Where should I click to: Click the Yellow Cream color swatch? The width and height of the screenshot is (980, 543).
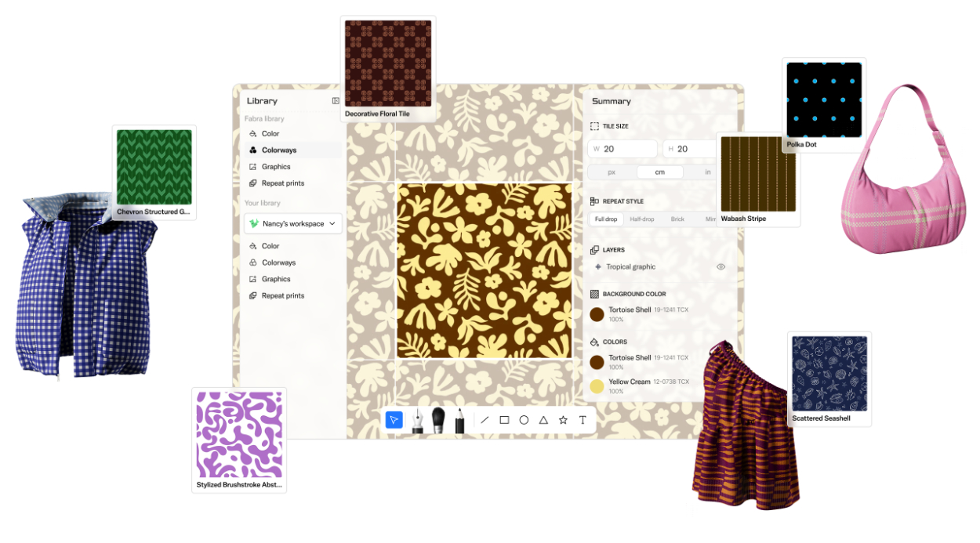click(597, 386)
